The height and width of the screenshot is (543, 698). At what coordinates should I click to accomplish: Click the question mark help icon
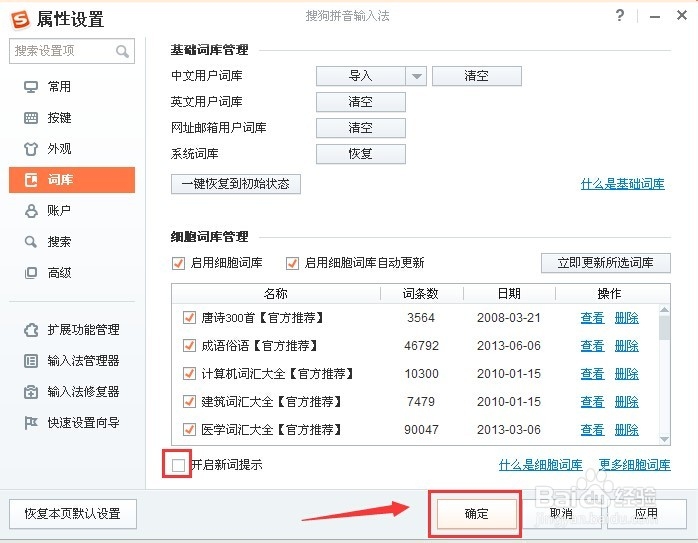(x=620, y=16)
